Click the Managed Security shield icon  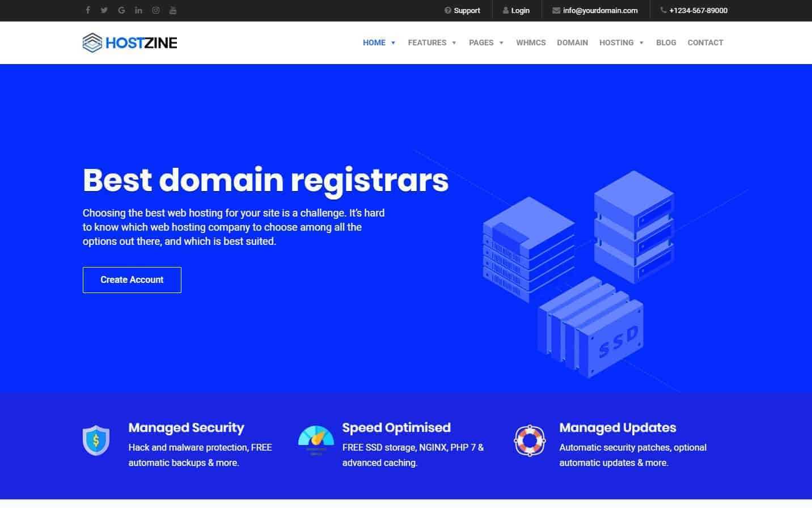click(96, 440)
